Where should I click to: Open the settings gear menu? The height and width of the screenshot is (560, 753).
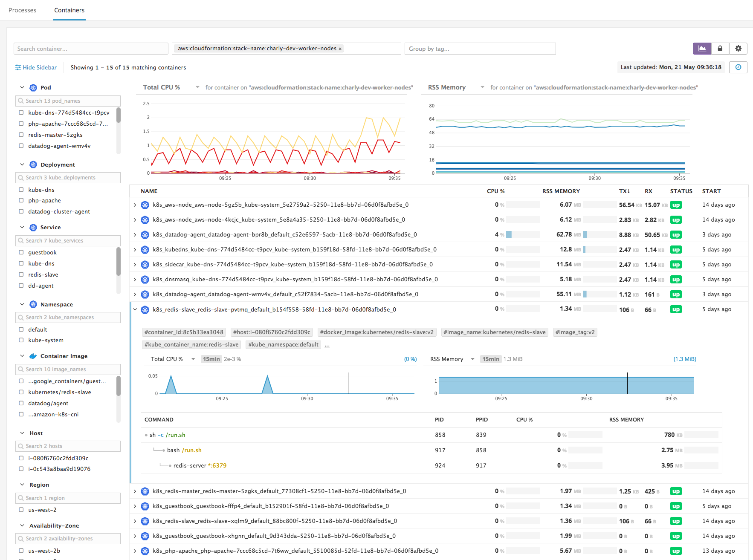point(739,48)
